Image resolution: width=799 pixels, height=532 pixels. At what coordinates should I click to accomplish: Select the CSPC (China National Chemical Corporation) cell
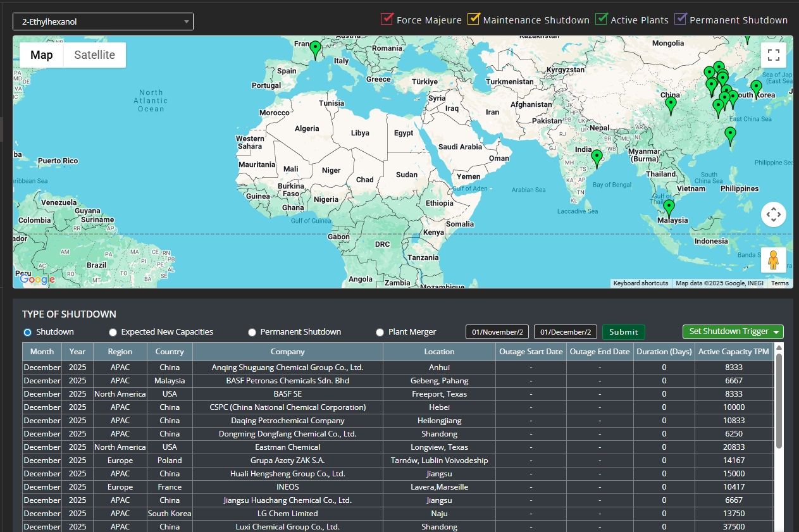coord(288,407)
